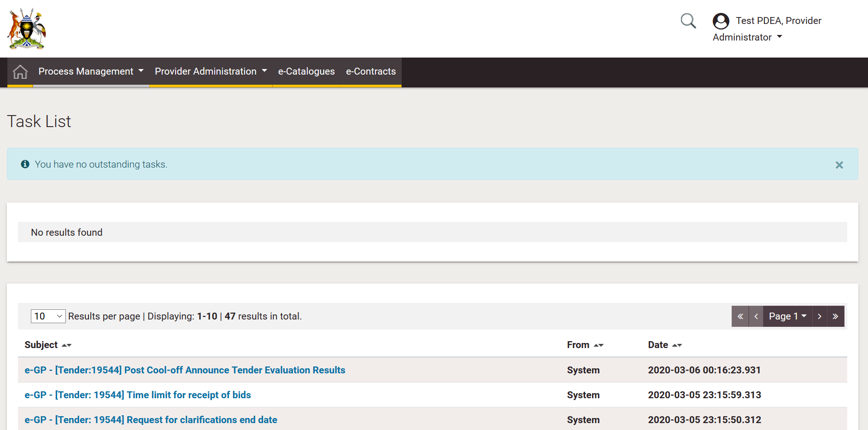This screenshot has height=430, width=868.
Task: Navigate to e-Contracts
Action: [371, 72]
